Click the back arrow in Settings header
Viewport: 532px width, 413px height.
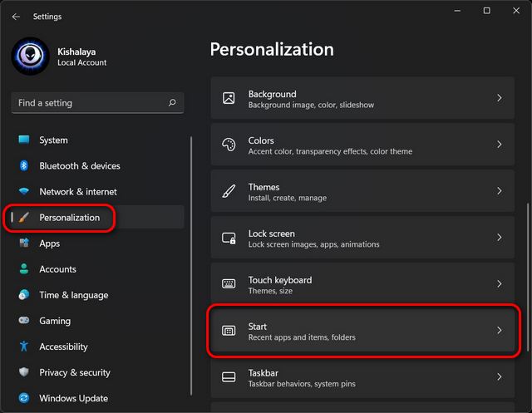16,17
